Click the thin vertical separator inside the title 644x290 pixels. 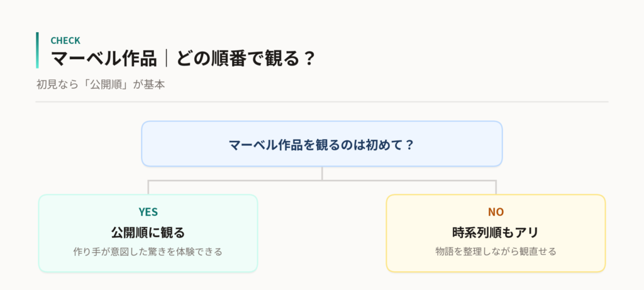[x=166, y=59]
